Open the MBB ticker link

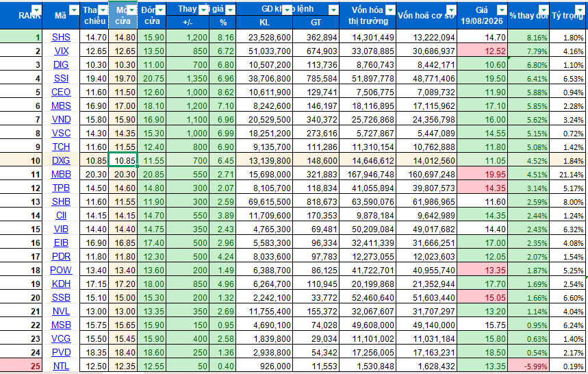point(61,174)
